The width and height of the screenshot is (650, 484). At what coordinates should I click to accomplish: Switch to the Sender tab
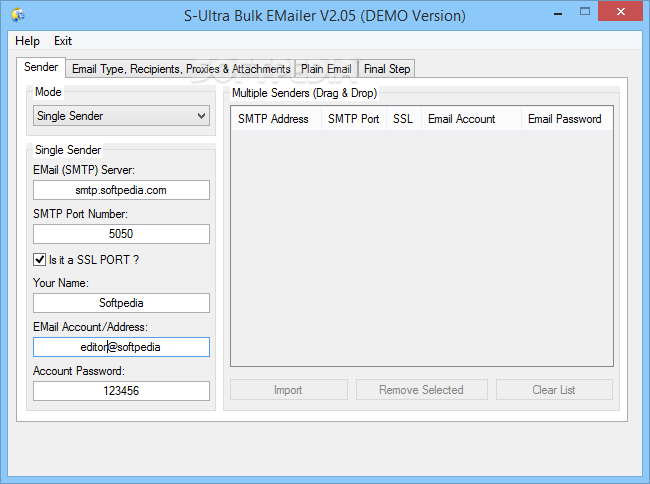pyautogui.click(x=41, y=67)
